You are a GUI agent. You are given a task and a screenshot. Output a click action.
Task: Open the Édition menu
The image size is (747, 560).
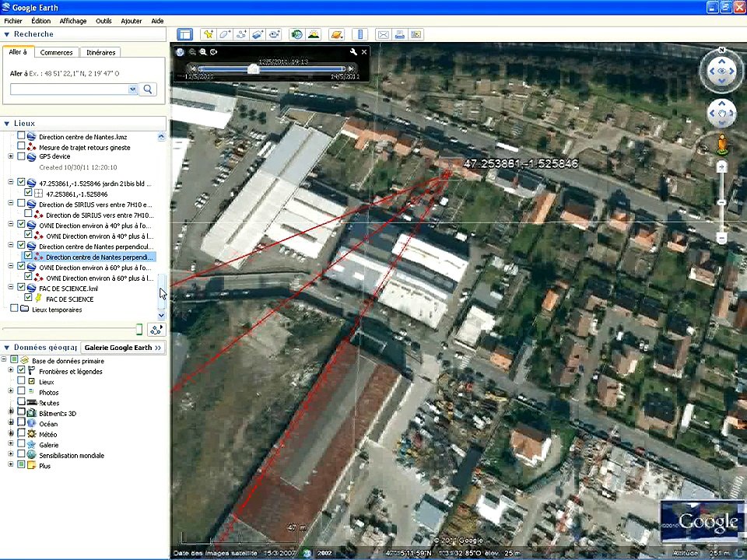(x=41, y=21)
